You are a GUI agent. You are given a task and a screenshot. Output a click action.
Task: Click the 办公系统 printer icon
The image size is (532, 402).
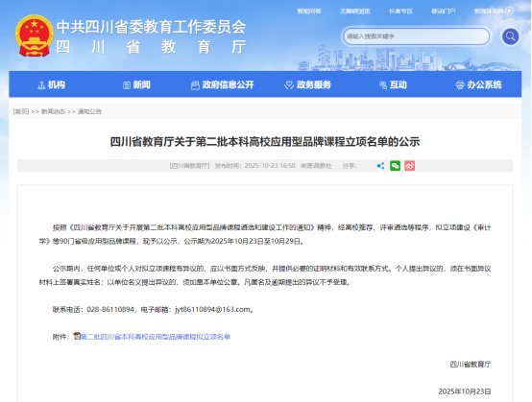(459, 85)
